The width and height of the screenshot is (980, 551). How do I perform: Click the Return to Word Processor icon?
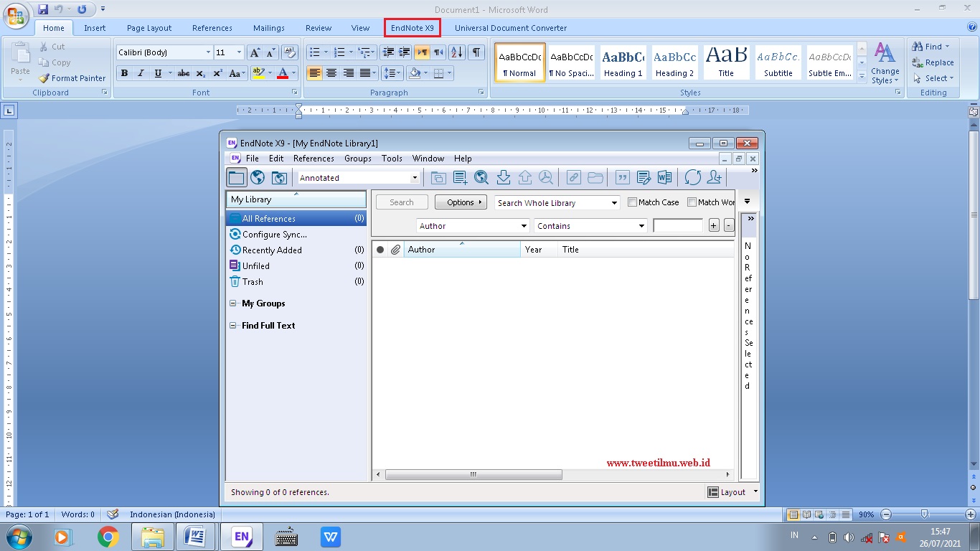point(664,178)
